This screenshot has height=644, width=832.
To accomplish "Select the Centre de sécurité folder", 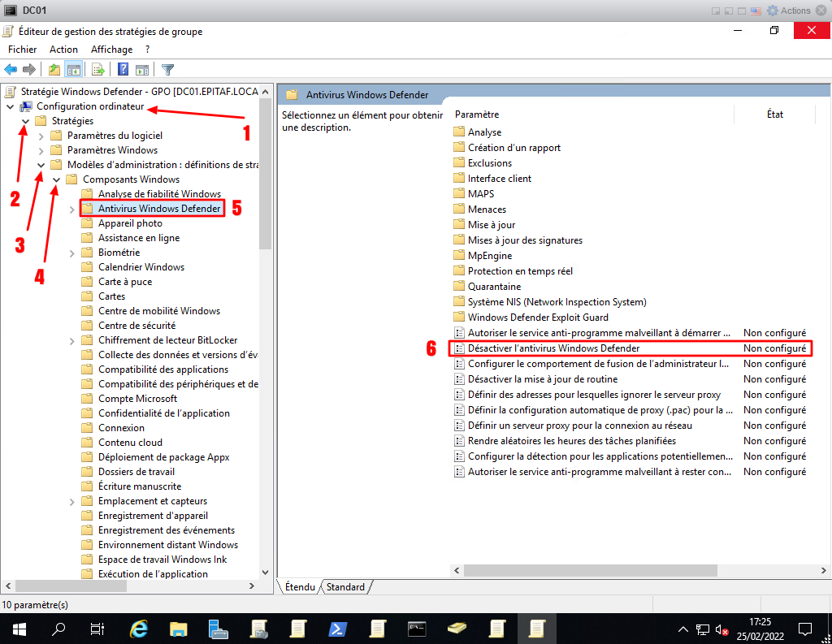I will click(136, 326).
